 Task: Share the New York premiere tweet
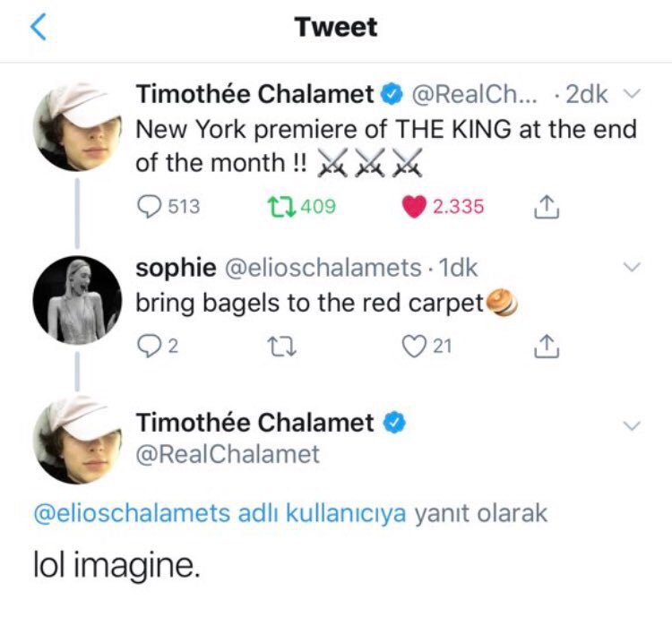click(x=545, y=207)
